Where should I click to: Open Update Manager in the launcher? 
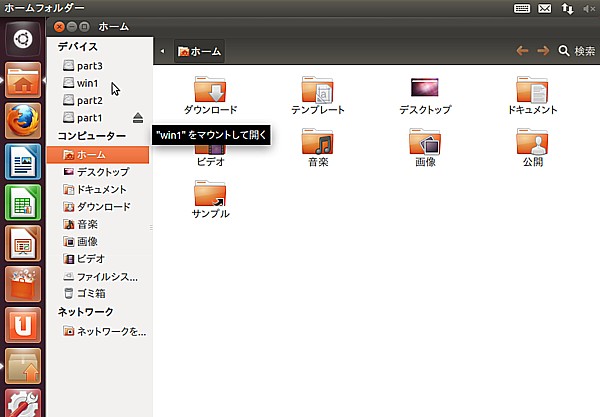23,367
